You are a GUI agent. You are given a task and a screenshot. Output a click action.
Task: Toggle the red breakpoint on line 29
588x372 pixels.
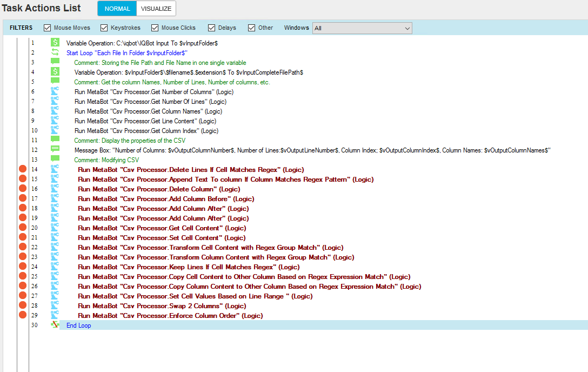[x=23, y=315]
